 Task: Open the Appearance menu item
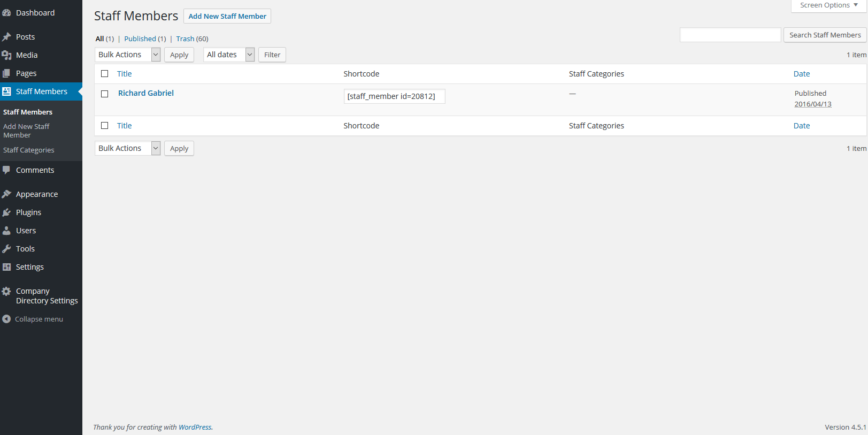click(x=37, y=194)
